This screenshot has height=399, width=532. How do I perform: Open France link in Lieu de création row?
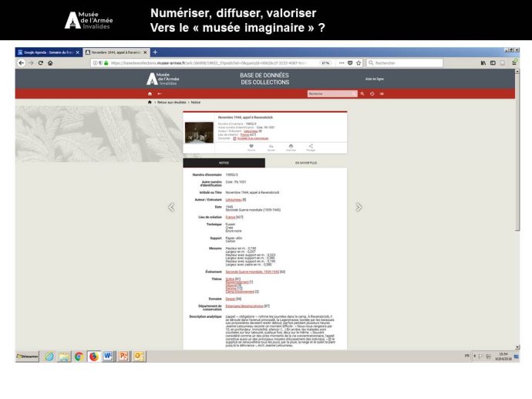coord(231,217)
